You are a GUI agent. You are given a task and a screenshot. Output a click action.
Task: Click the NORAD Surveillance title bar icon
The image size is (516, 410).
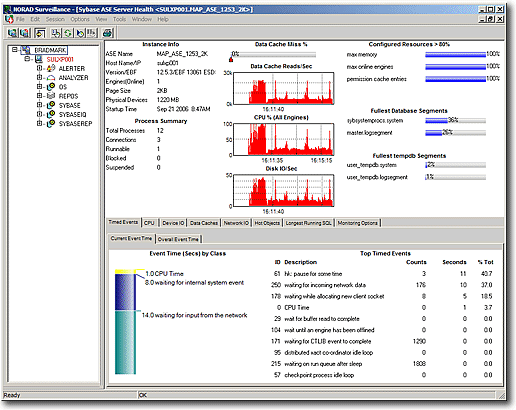(x=7, y=9)
